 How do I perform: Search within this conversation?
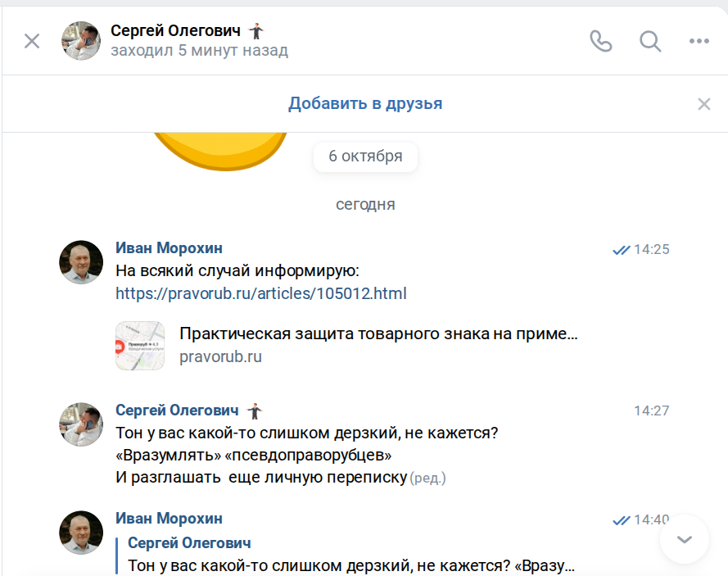pyautogui.click(x=650, y=41)
